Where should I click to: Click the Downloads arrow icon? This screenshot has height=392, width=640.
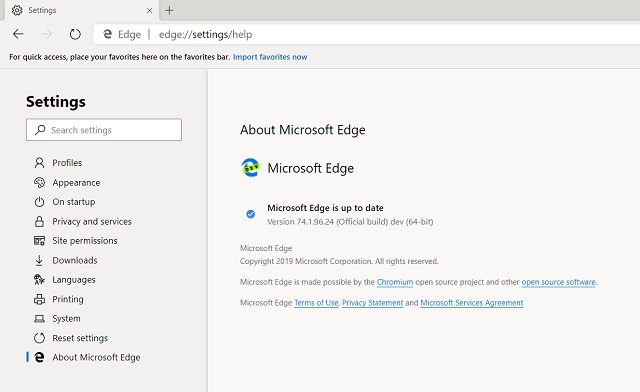pyautogui.click(x=39, y=260)
